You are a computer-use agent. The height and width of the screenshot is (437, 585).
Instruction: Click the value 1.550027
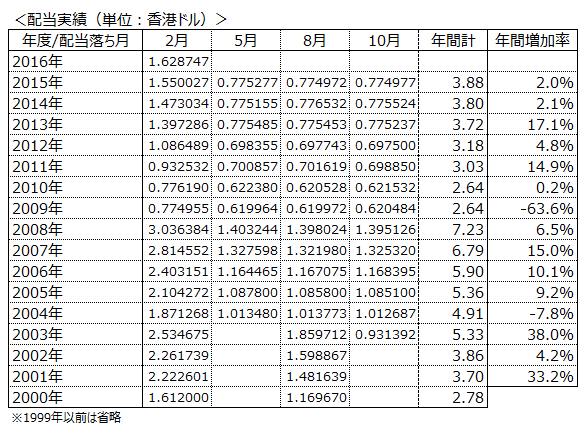[178, 82]
